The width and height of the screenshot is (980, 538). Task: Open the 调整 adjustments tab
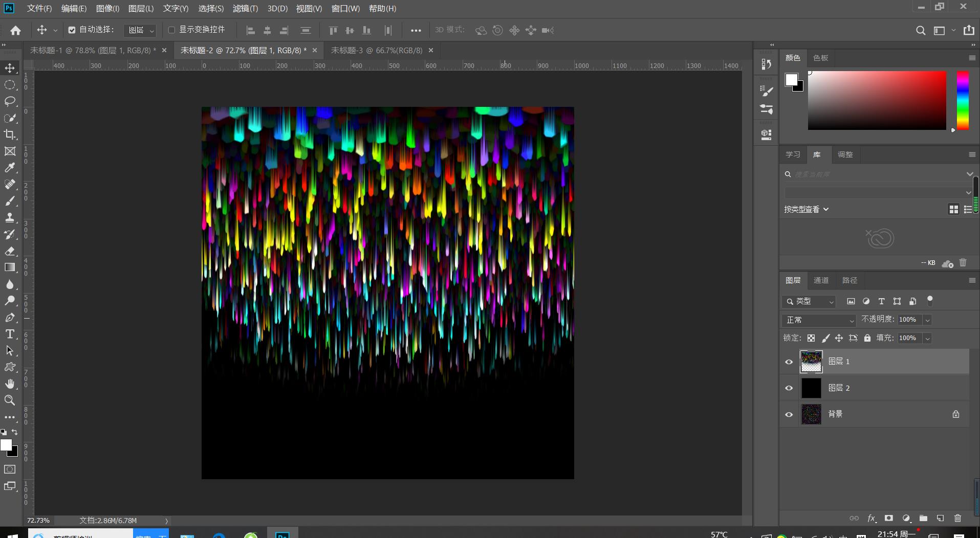coord(845,154)
